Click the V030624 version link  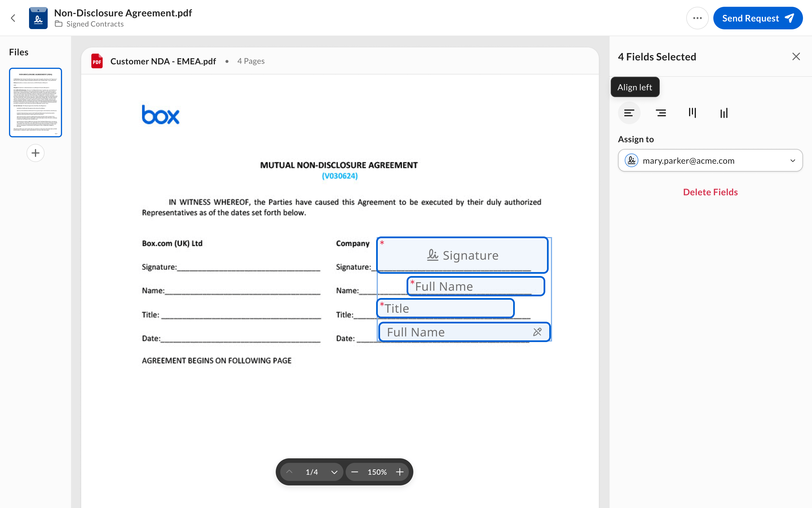coord(339,176)
